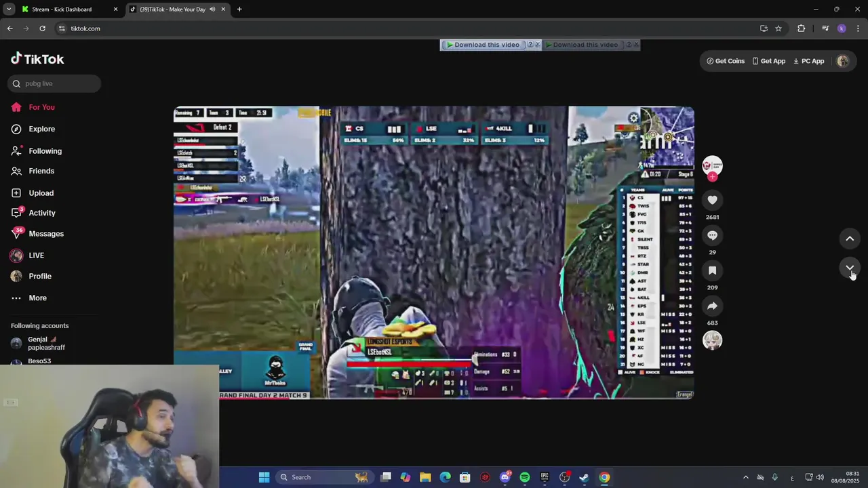Open Genjal following account

46,343
